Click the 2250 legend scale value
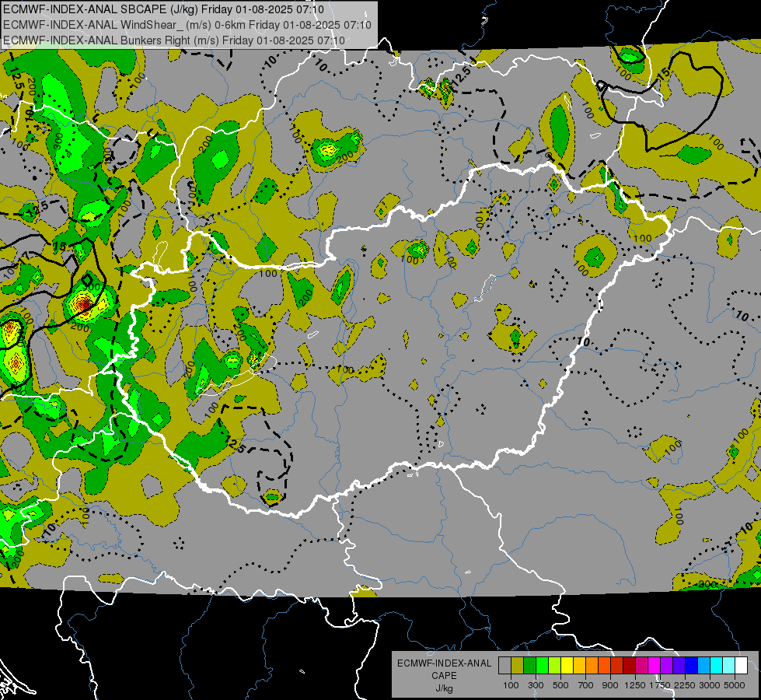This screenshot has height=700, width=761. point(686,685)
